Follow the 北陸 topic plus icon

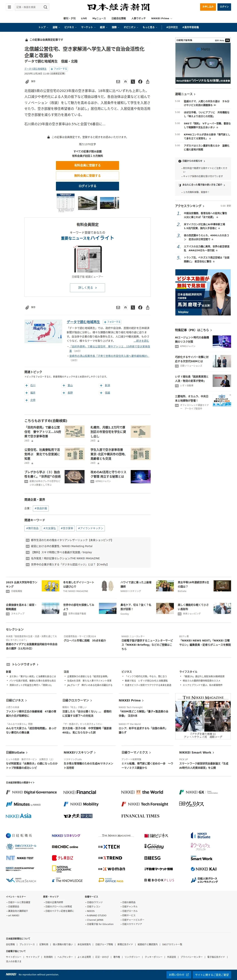(x=27, y=400)
